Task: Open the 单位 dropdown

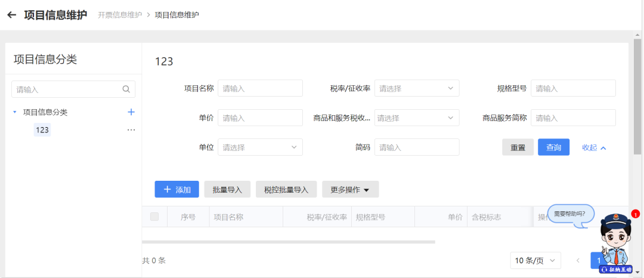Action: [260, 147]
